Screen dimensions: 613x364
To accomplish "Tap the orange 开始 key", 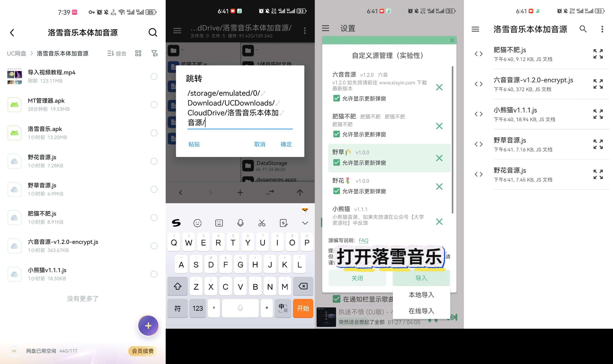I will (303, 308).
